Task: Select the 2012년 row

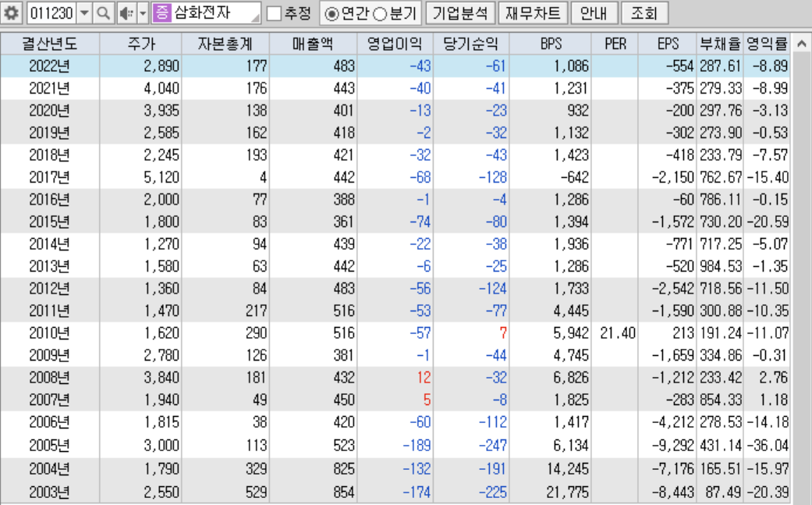Action: pyautogui.click(x=395, y=289)
